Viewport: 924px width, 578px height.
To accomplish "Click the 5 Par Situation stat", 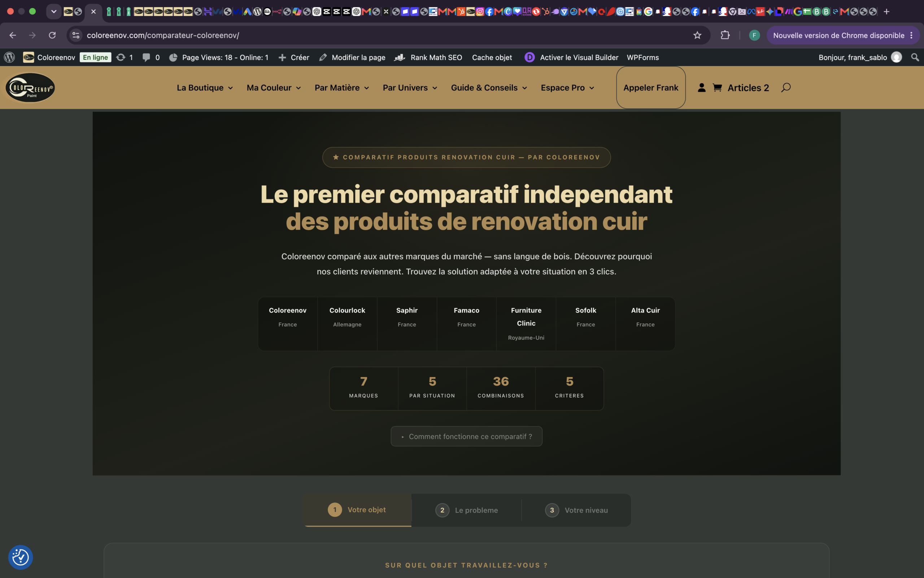I will (x=432, y=388).
